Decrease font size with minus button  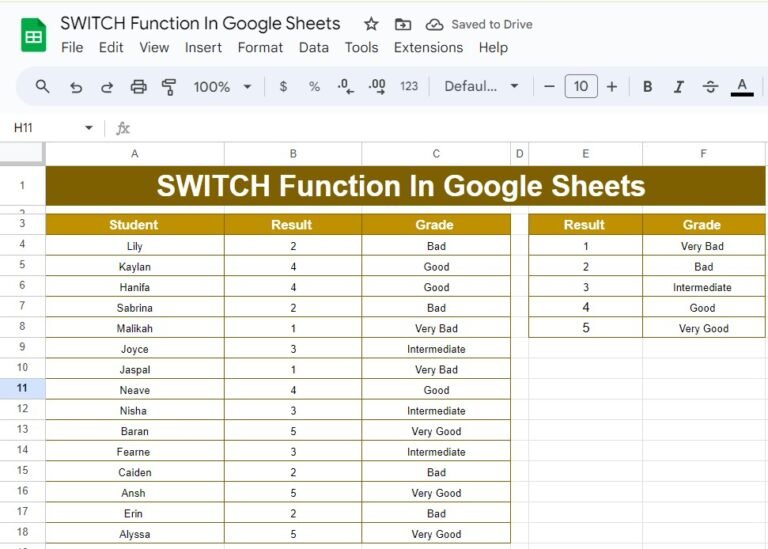point(550,87)
